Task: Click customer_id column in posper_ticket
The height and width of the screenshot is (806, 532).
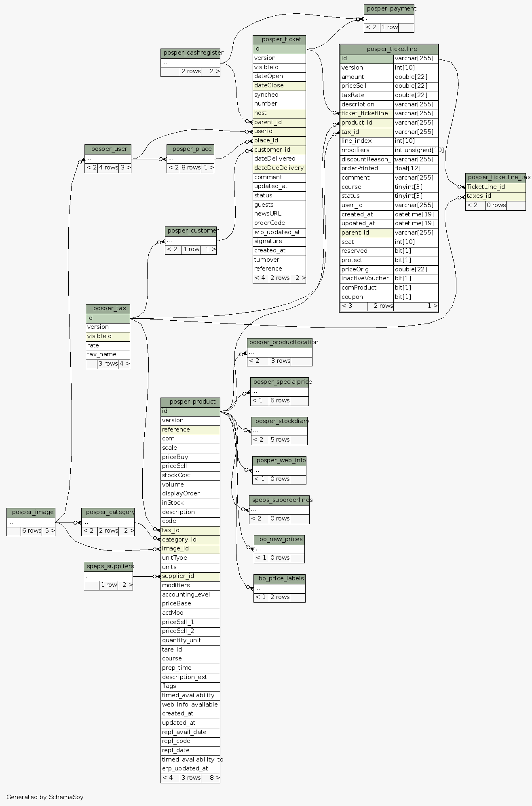Action: [x=279, y=150]
